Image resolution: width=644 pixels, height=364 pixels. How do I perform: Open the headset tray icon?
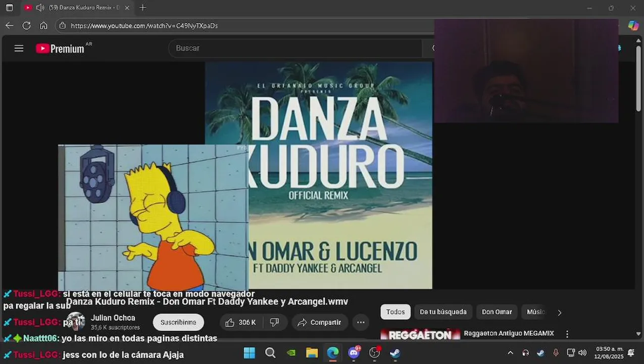[x=525, y=353]
